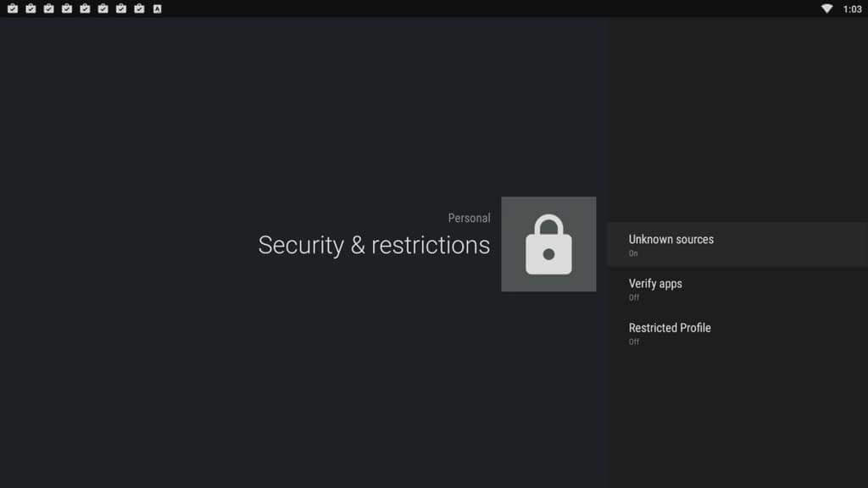The width and height of the screenshot is (868, 488).
Task: Toggle the Unknown sources setting
Action: [737, 245]
